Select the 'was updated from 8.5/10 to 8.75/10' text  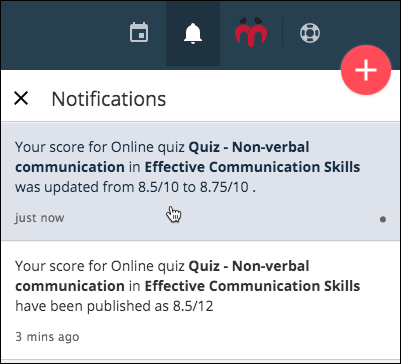click(135, 187)
